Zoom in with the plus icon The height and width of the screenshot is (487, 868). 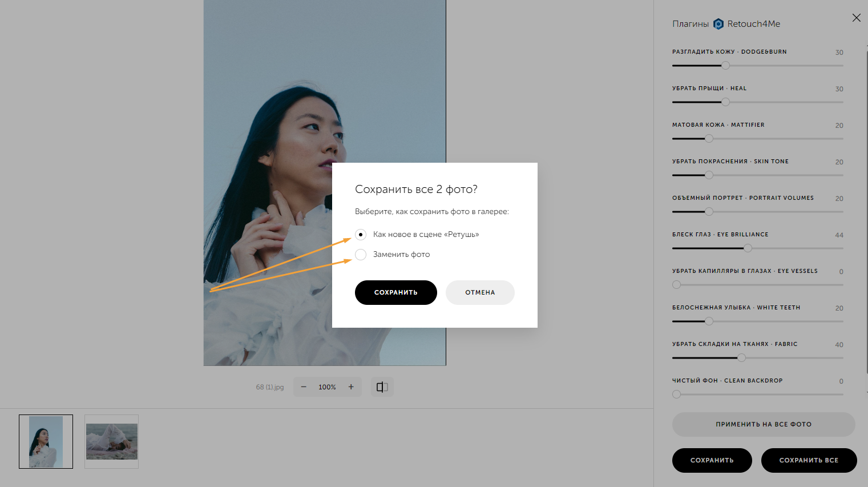click(x=351, y=387)
